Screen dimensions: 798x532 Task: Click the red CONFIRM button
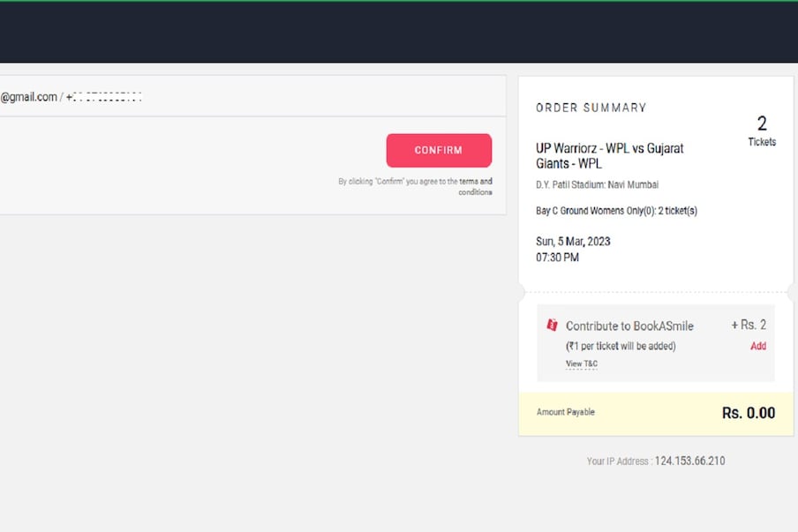[439, 151]
